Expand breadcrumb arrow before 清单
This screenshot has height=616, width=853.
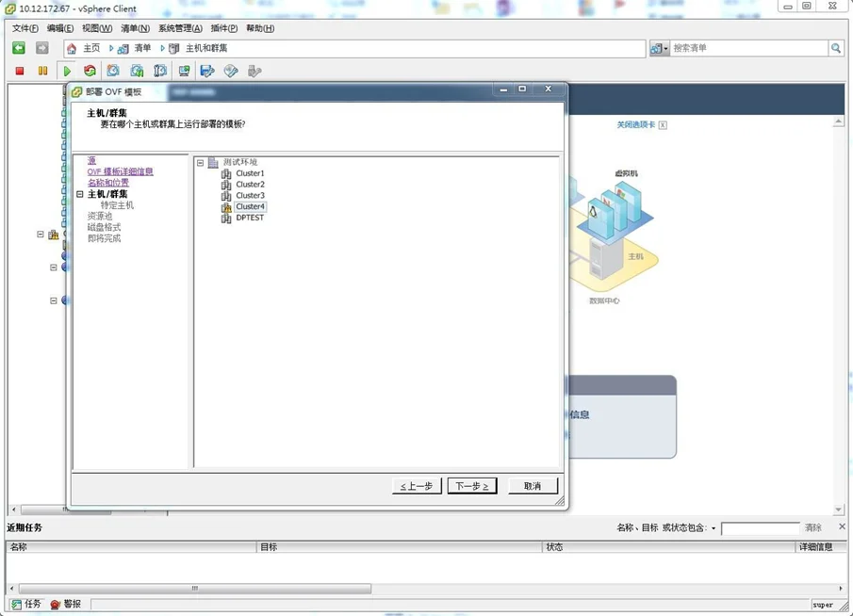[x=111, y=48]
